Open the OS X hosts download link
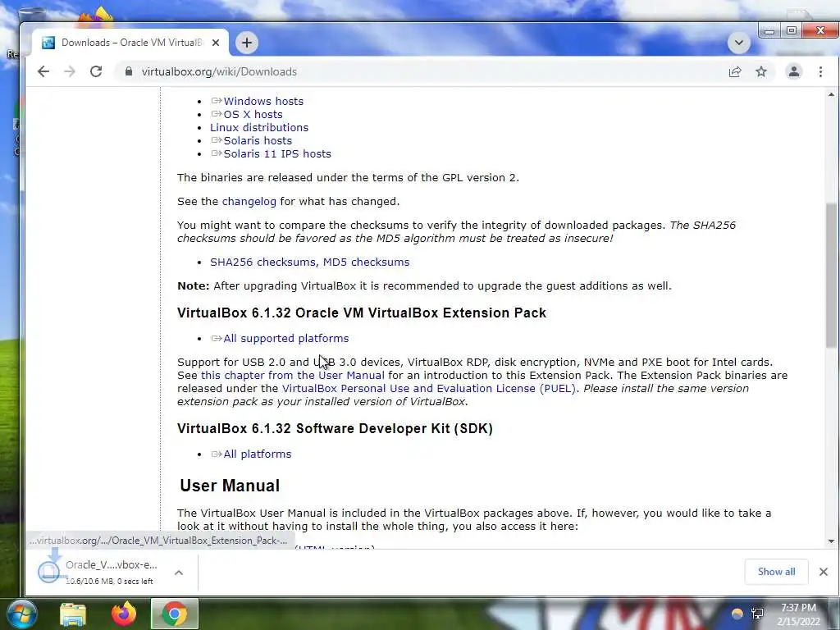The width and height of the screenshot is (840, 630). tap(253, 114)
